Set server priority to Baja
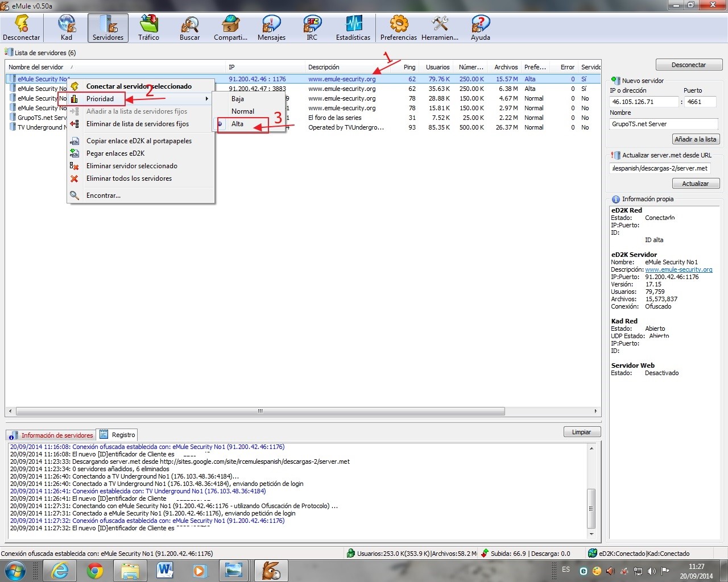This screenshot has height=582, width=728. tap(238, 98)
